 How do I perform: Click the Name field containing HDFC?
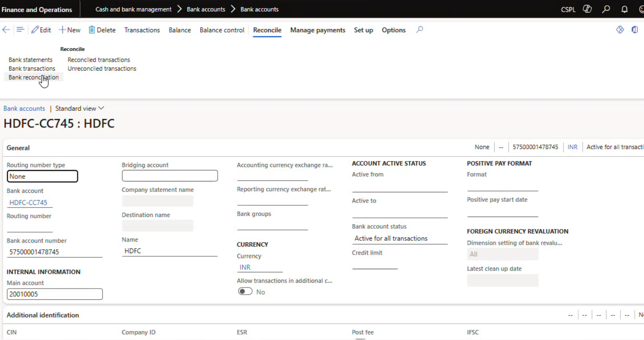click(170, 251)
